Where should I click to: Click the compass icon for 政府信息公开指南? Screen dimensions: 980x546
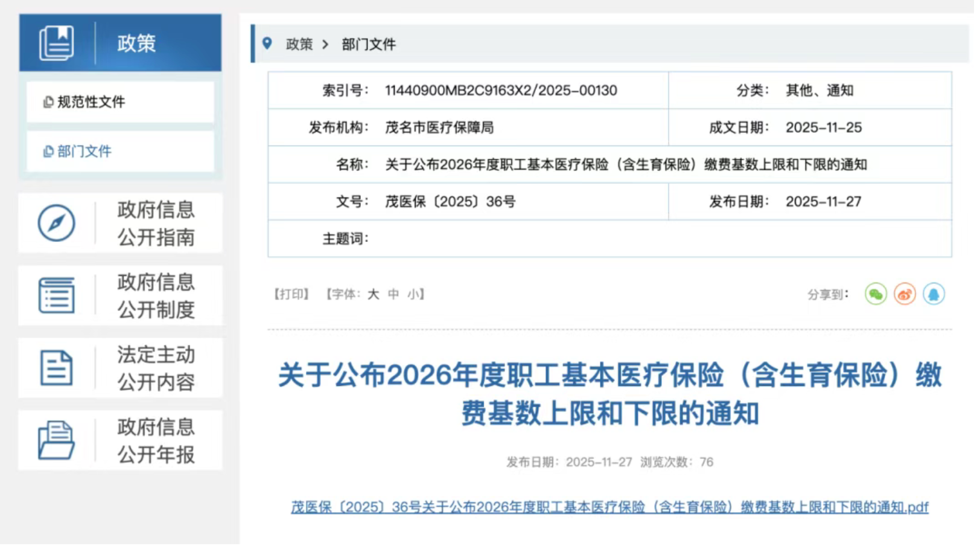pyautogui.click(x=57, y=223)
